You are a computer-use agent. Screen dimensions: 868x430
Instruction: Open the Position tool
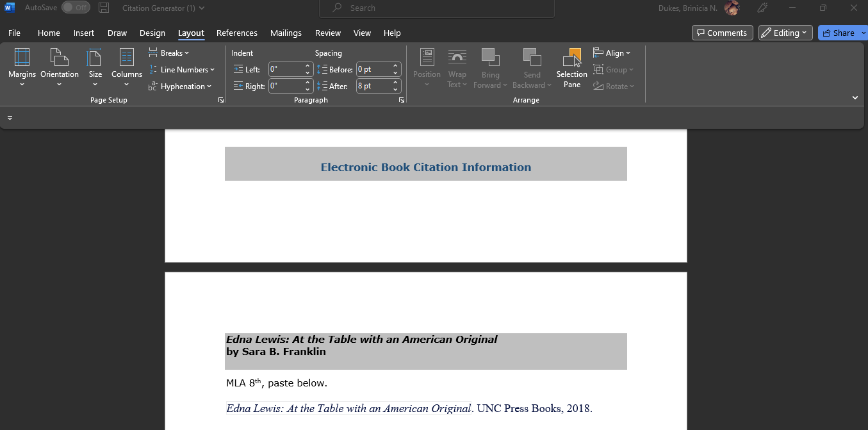click(x=427, y=67)
